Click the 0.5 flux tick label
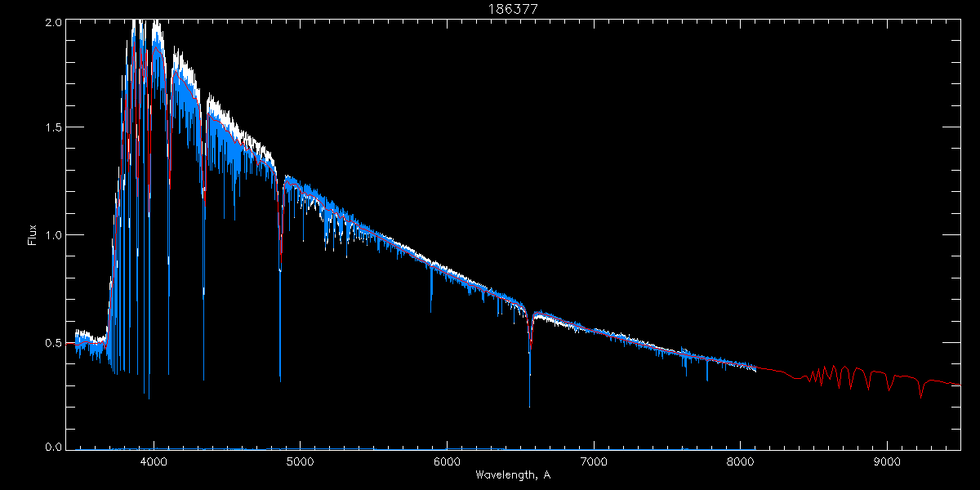 tap(52, 342)
